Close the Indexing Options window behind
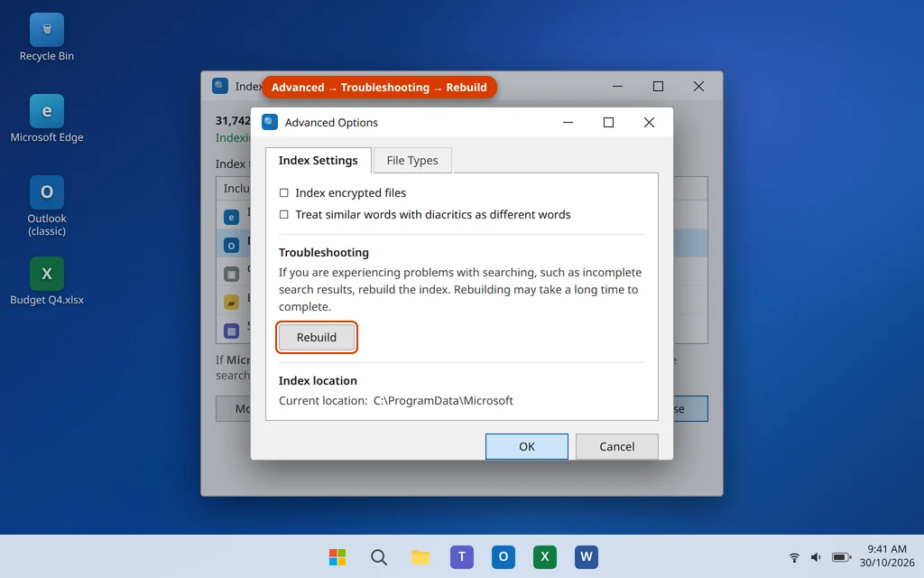 point(698,86)
